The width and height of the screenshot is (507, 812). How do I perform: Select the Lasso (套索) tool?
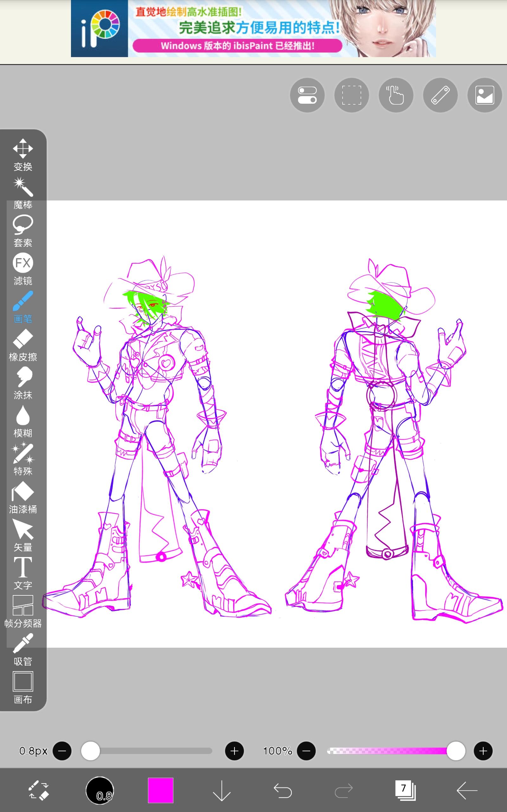pos(23,231)
